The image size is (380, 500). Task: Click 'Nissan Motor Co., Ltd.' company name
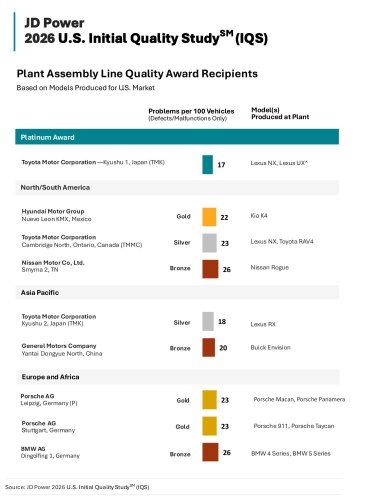click(x=53, y=263)
